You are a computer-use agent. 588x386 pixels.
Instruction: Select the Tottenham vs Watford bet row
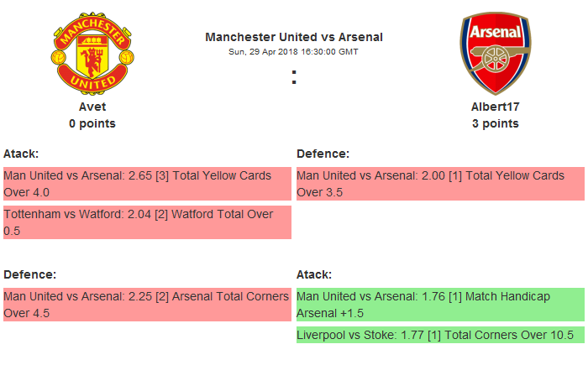pos(146,222)
